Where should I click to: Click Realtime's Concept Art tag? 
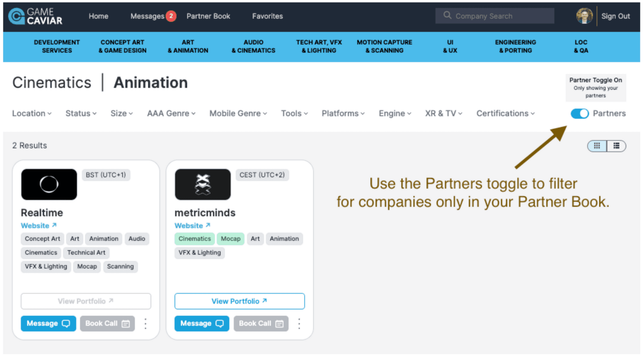43,239
